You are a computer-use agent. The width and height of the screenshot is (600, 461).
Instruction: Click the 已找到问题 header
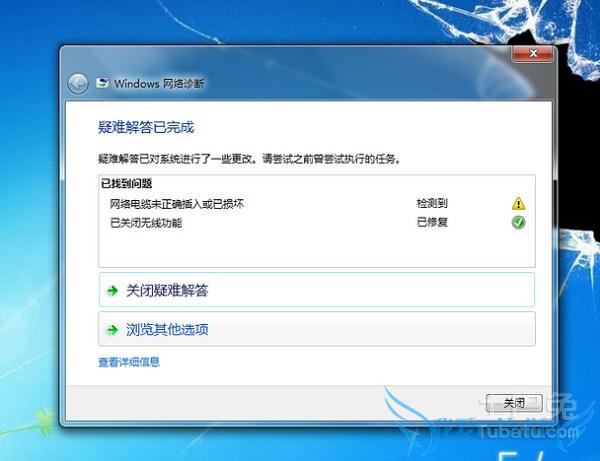coord(127,183)
